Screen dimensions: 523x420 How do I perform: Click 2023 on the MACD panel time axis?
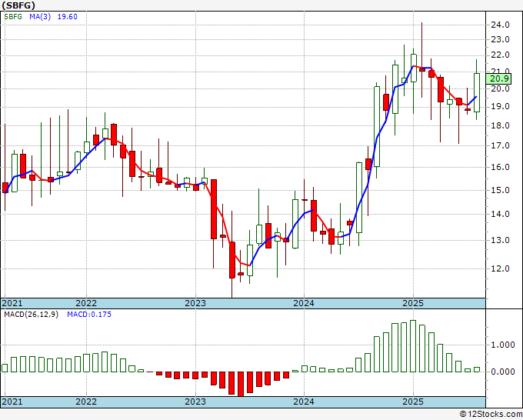195,402
